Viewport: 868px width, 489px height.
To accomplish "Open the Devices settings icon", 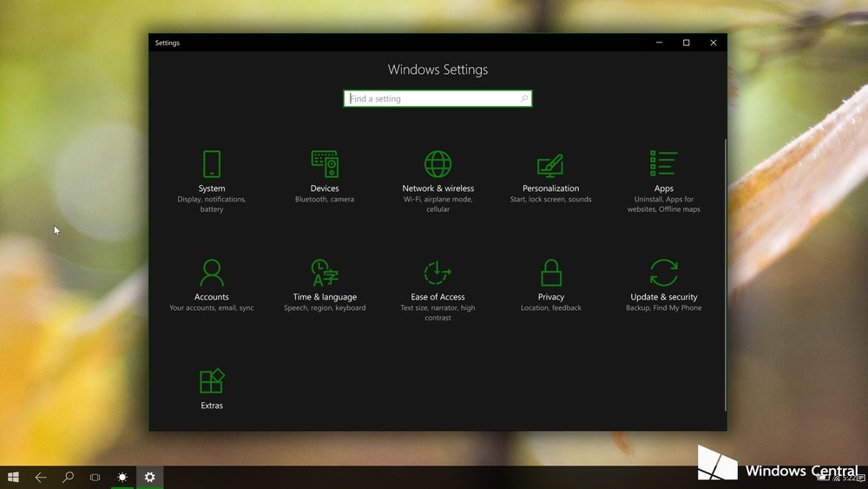I will [x=325, y=164].
